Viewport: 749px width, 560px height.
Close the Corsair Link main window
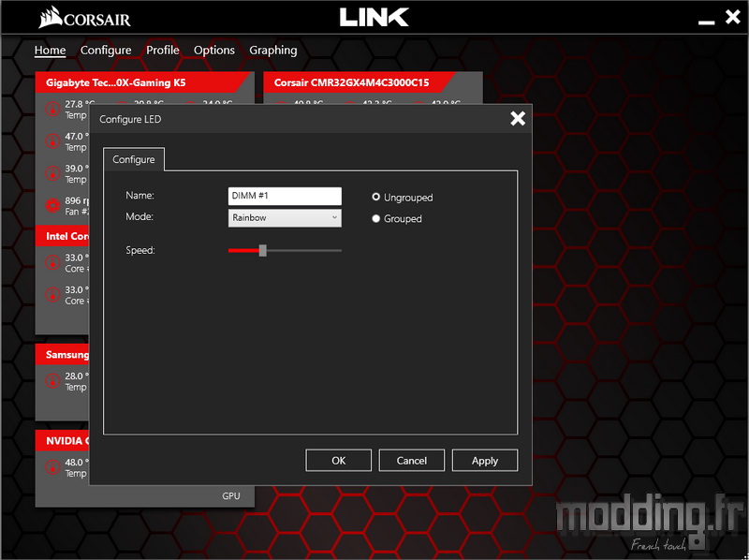[733, 17]
